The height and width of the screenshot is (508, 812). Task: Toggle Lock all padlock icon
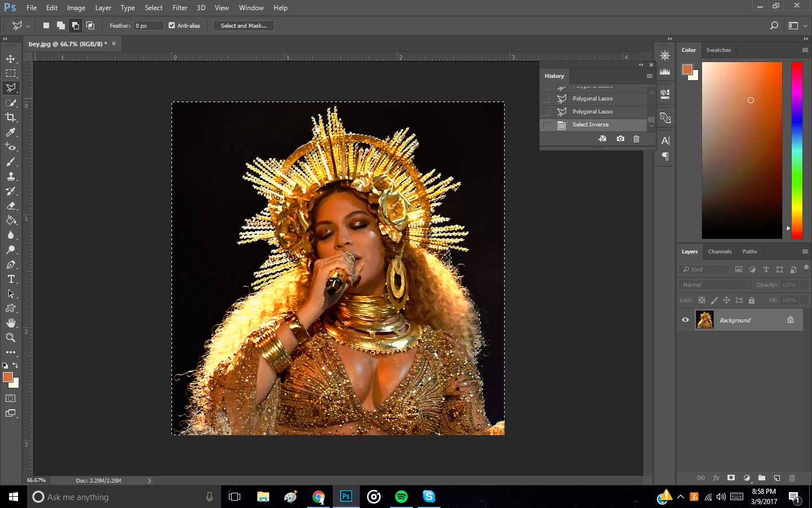tap(751, 300)
